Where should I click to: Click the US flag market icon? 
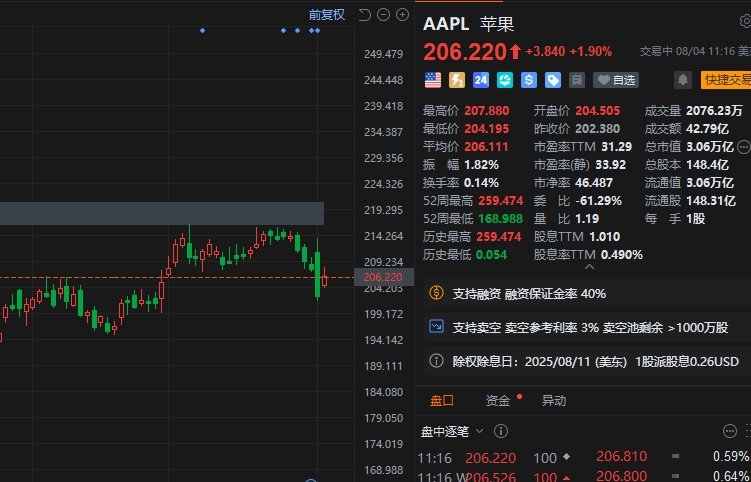tap(432, 80)
